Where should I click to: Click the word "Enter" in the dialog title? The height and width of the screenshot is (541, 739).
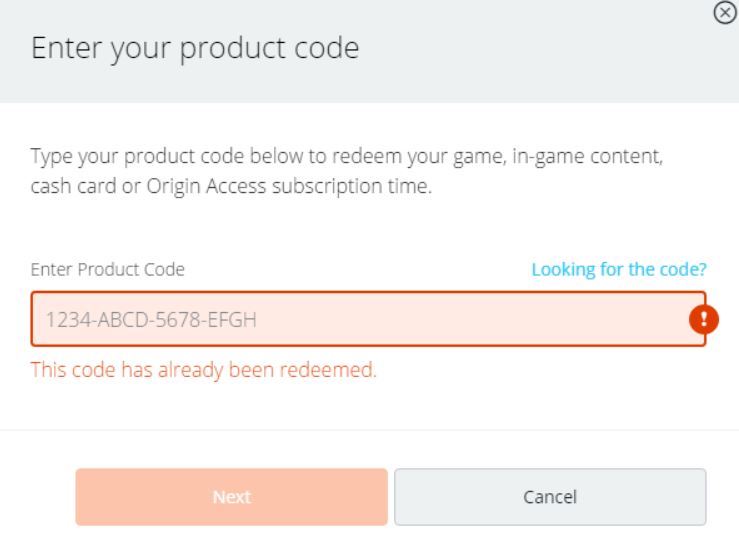[64, 50]
